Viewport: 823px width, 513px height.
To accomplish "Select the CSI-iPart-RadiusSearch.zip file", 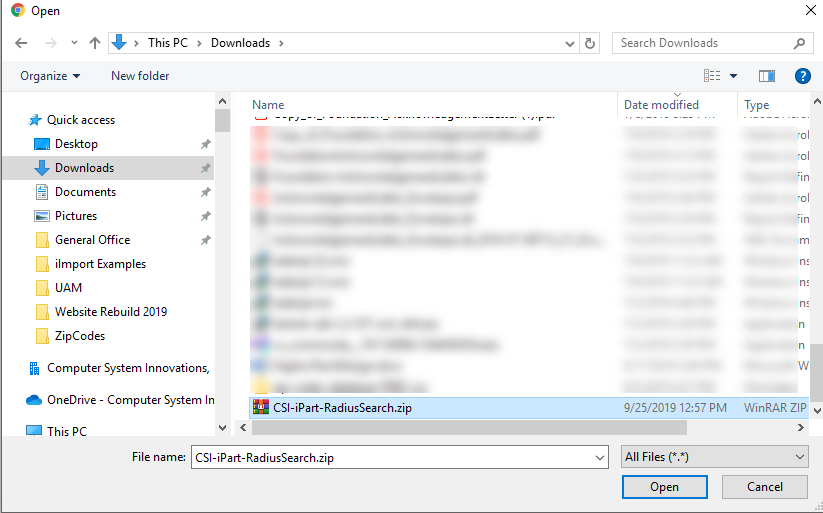I will (x=343, y=407).
